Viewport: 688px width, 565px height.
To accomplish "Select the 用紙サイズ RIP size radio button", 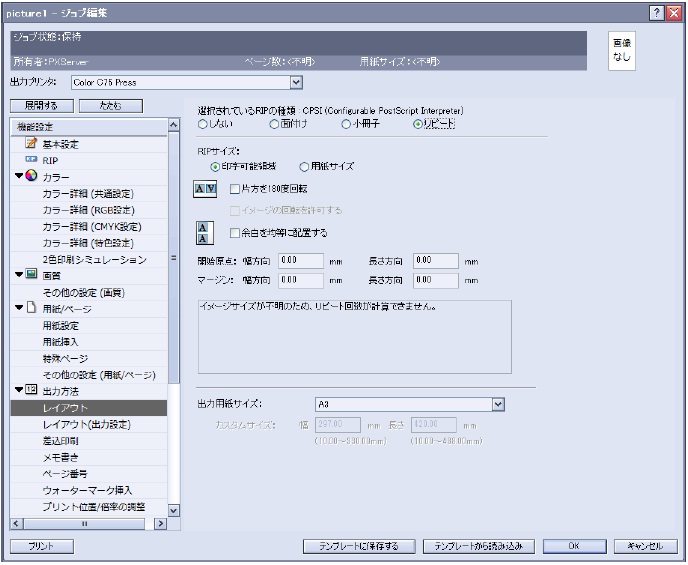I will pos(306,165).
